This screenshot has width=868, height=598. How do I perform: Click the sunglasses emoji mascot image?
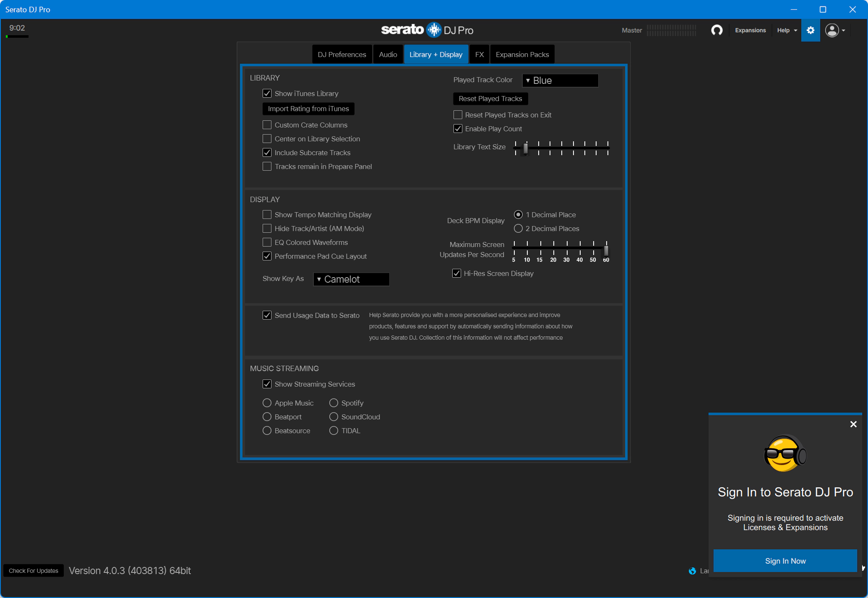[x=785, y=454]
